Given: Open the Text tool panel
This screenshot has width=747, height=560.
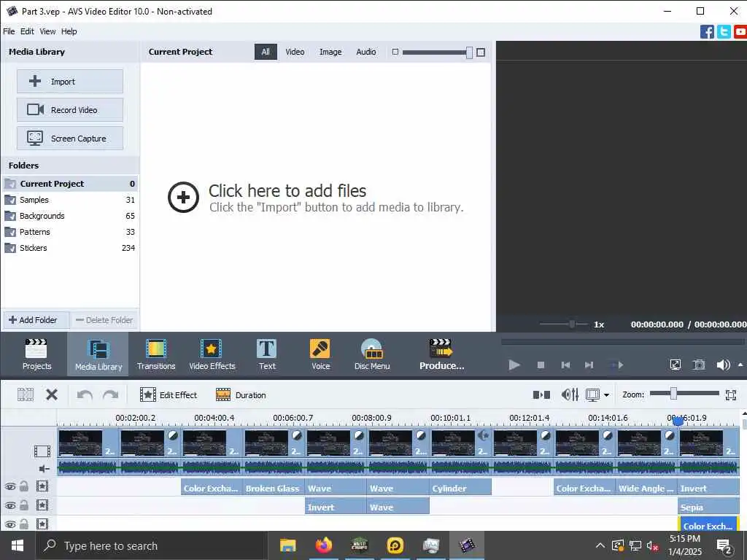Looking at the screenshot, I should 267,354.
